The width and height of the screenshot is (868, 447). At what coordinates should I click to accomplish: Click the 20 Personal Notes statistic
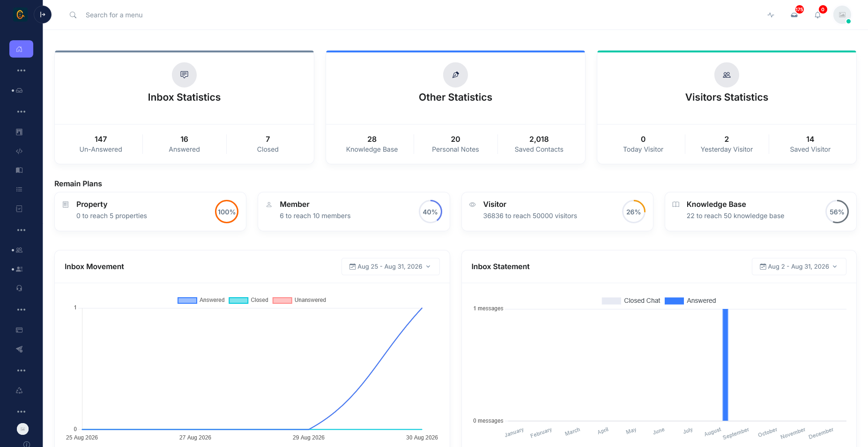(456, 144)
